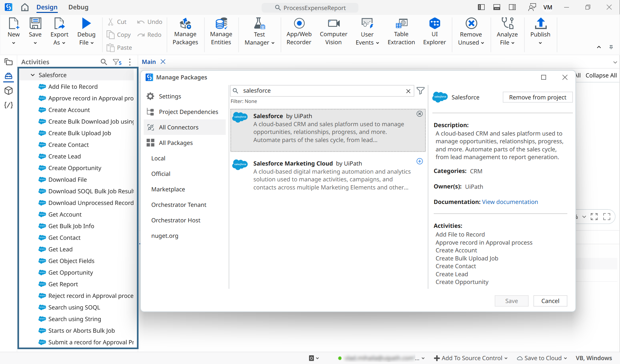620x364 pixels.
Task: Click Remove from project
Action: click(x=537, y=97)
